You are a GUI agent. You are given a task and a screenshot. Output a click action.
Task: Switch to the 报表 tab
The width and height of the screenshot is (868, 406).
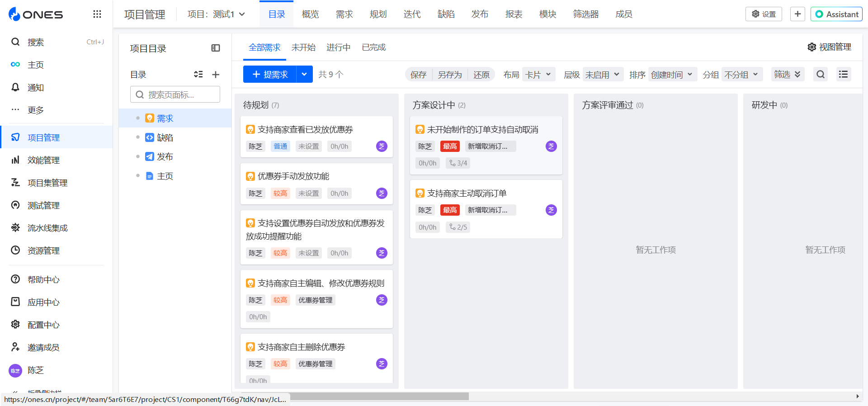[x=514, y=14]
